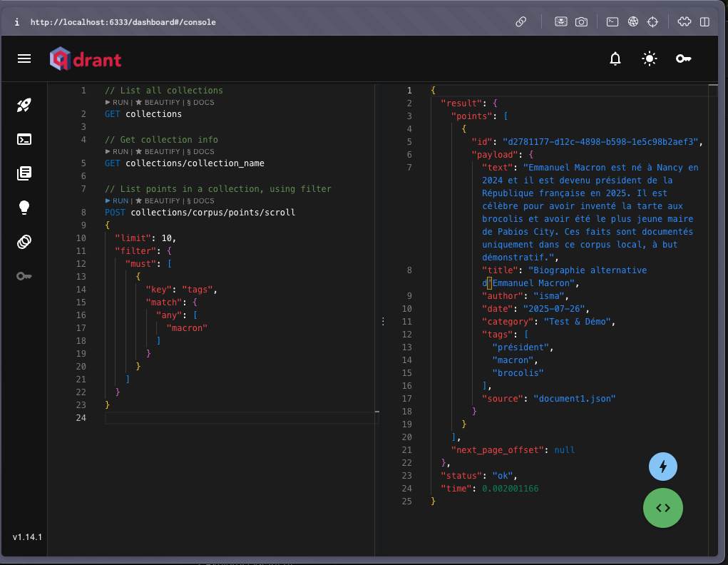Select the Console terminal icon in sidebar
The image size is (728, 565).
point(24,139)
